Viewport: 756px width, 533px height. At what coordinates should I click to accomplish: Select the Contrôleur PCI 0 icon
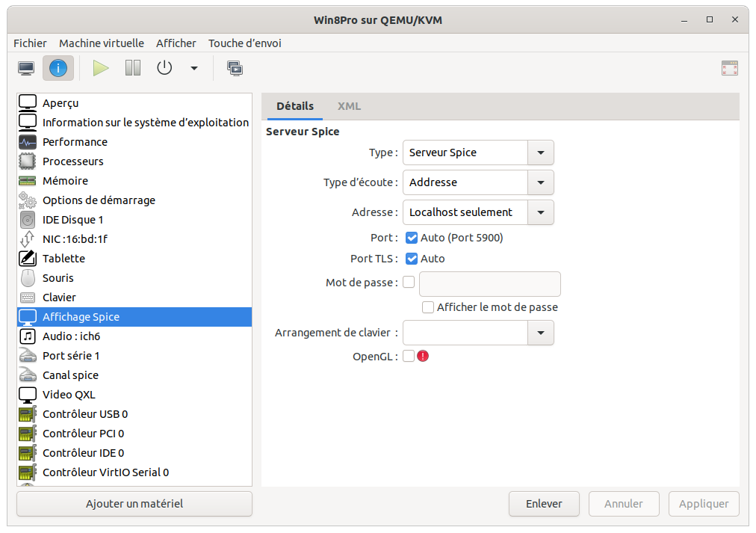pyautogui.click(x=28, y=433)
